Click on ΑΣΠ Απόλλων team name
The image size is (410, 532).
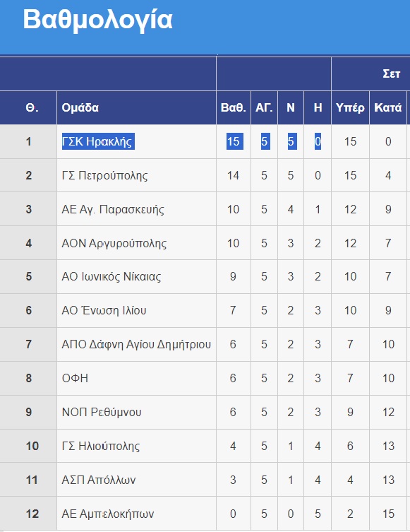click(x=99, y=480)
